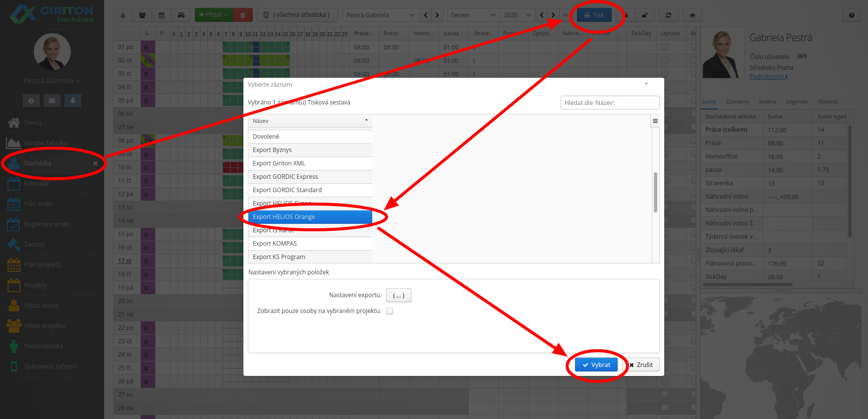Select Export GORDIC Express row
The image size is (868, 419).
coord(310,177)
